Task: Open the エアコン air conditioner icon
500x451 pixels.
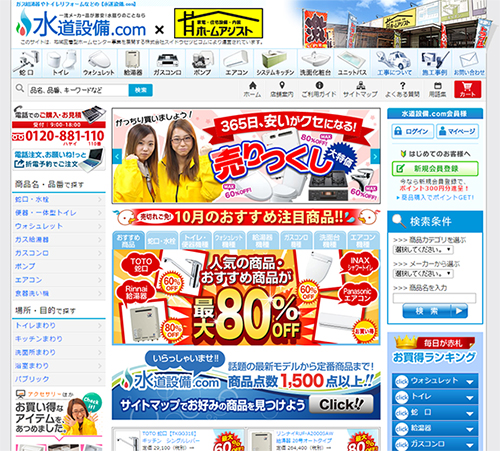Action: pos(236,63)
